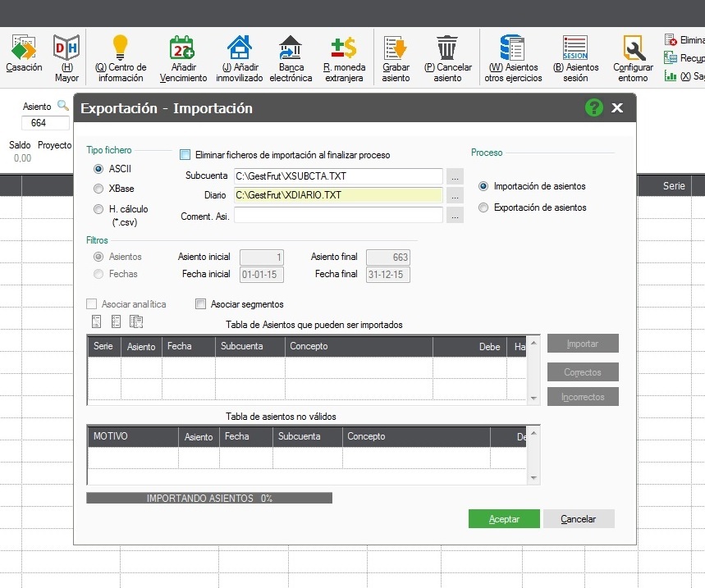Click the Añadir Vencimiento calendar icon
Image resolution: width=705 pixels, height=588 pixels.
tap(182, 48)
